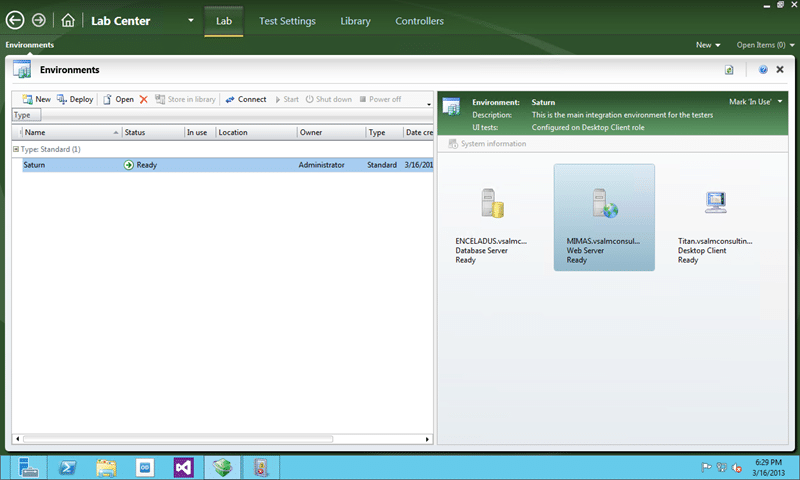Click the forward navigation arrow
This screenshot has height=480, width=800.
click(39, 20)
